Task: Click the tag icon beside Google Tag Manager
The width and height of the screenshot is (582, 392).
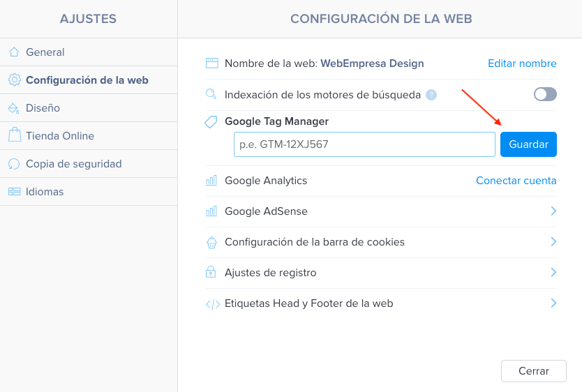Action: (211, 121)
